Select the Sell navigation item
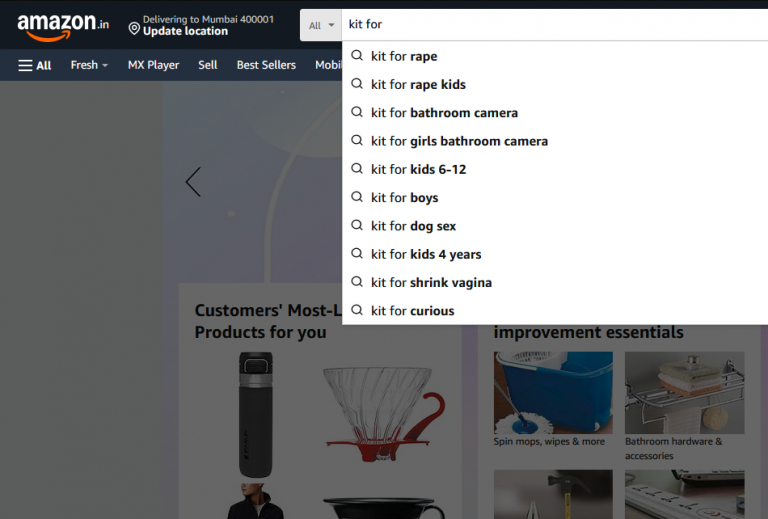 point(208,65)
